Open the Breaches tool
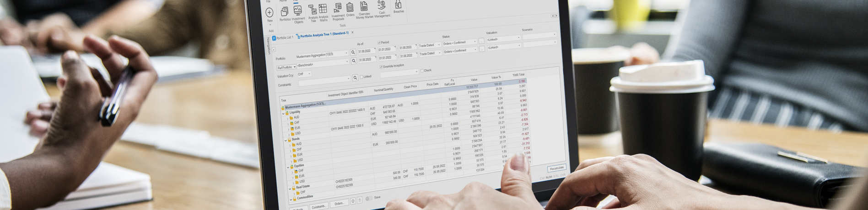Viewport: 868px width, 210px height. (398, 5)
